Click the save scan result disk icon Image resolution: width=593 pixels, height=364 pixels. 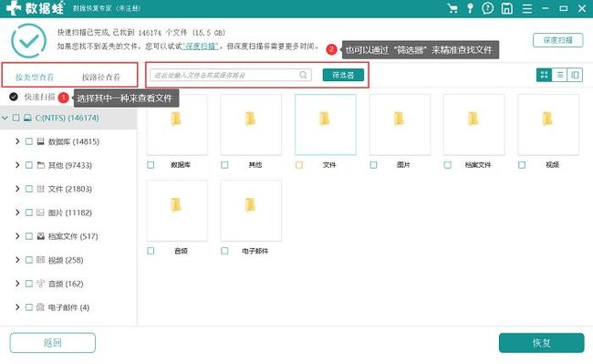[x=506, y=8]
